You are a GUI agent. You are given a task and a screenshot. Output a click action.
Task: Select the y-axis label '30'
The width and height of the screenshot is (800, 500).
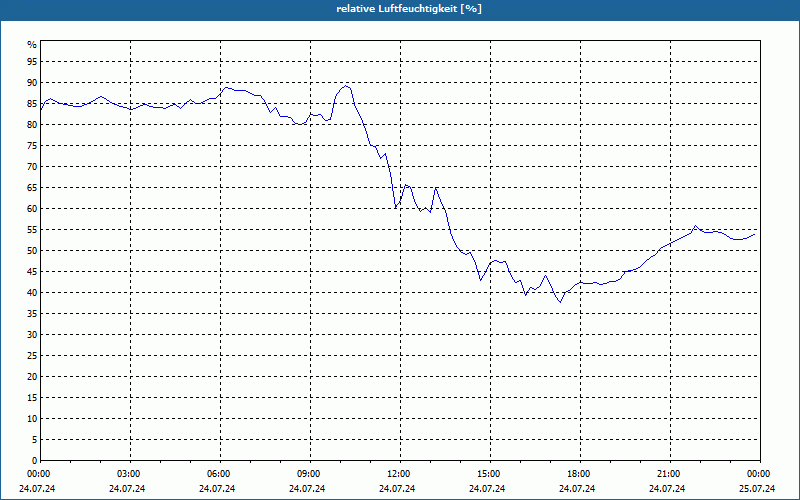pos(32,335)
